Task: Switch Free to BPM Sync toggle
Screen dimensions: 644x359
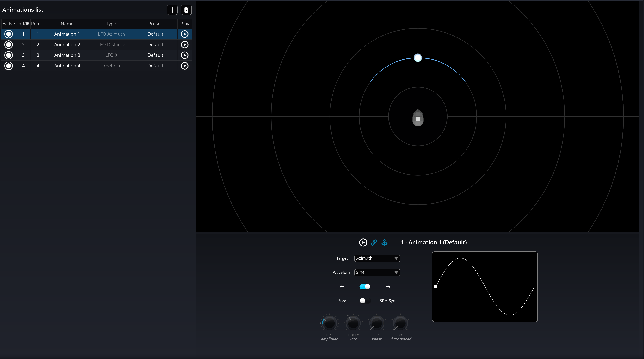Action: pos(365,300)
